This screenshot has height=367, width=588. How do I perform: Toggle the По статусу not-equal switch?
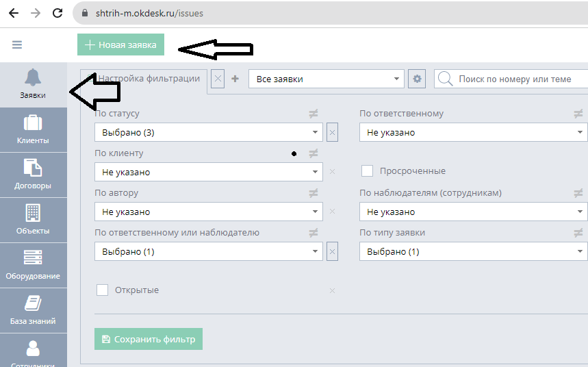click(x=314, y=114)
